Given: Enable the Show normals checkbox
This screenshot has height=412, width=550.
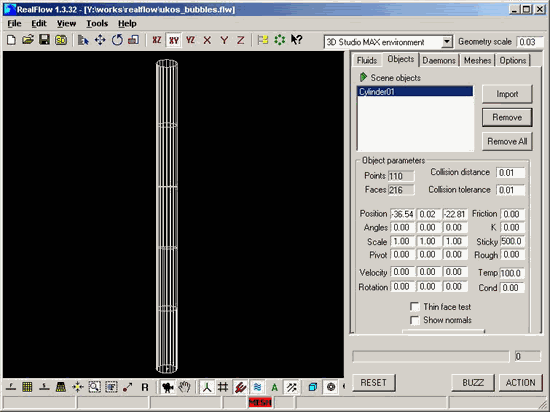Looking at the screenshot, I should (415, 320).
